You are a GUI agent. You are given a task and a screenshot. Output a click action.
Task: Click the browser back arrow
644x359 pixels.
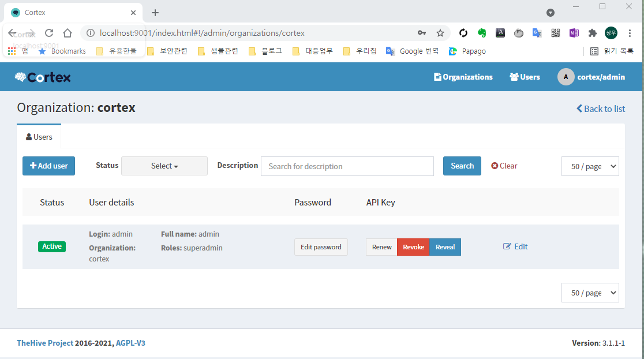pos(12,33)
